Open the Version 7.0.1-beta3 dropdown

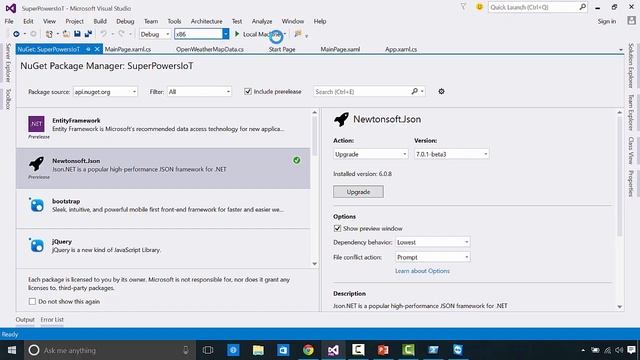(x=451, y=154)
